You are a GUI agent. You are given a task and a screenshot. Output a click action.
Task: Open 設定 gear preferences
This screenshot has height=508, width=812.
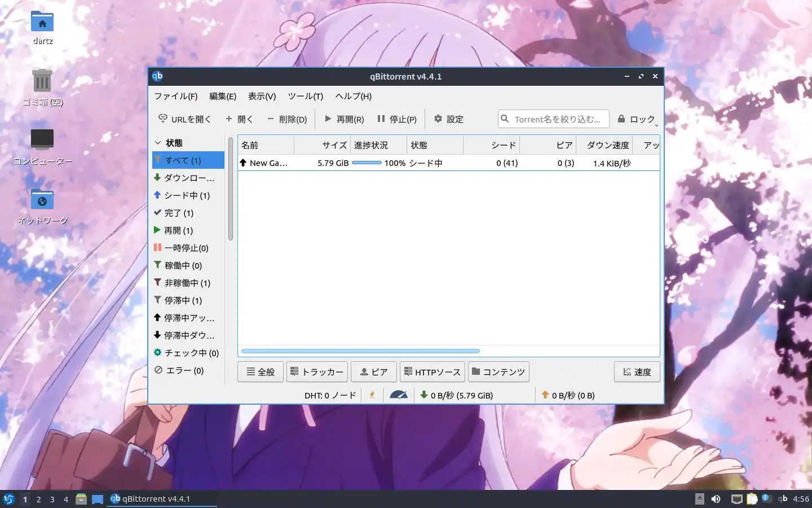[448, 119]
